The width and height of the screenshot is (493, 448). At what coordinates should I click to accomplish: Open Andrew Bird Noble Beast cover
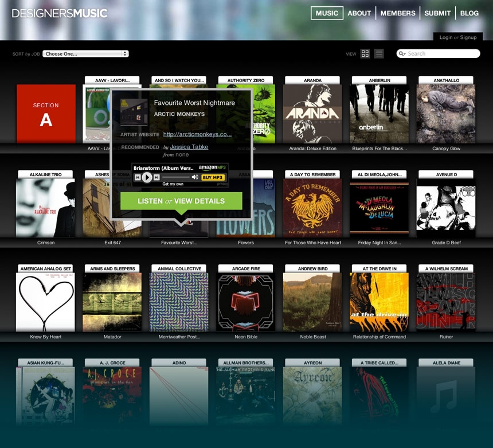312,302
